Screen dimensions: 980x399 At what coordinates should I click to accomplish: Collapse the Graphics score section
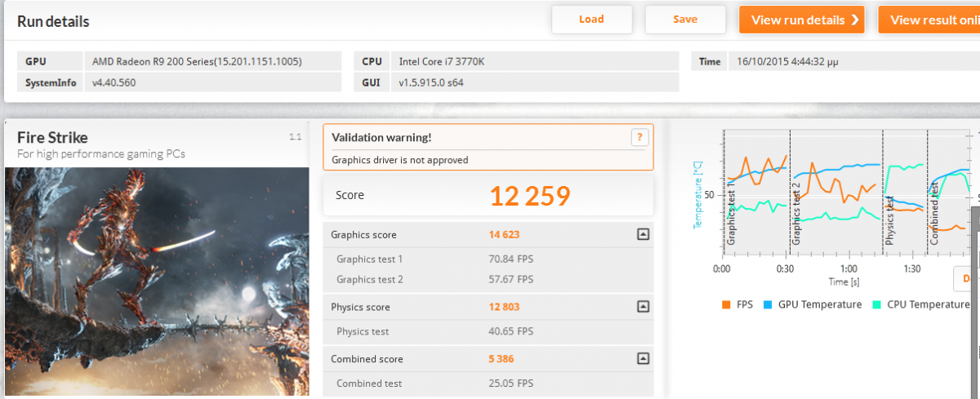click(643, 235)
